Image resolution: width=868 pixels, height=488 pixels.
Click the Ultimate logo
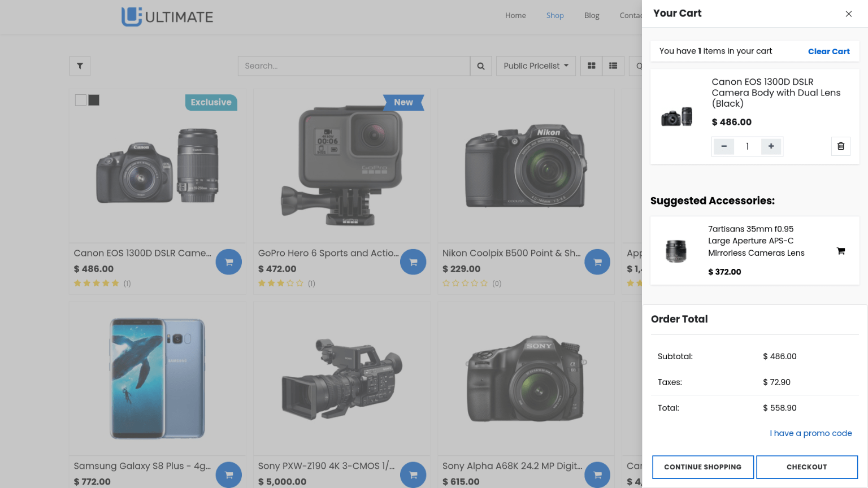coord(167,16)
